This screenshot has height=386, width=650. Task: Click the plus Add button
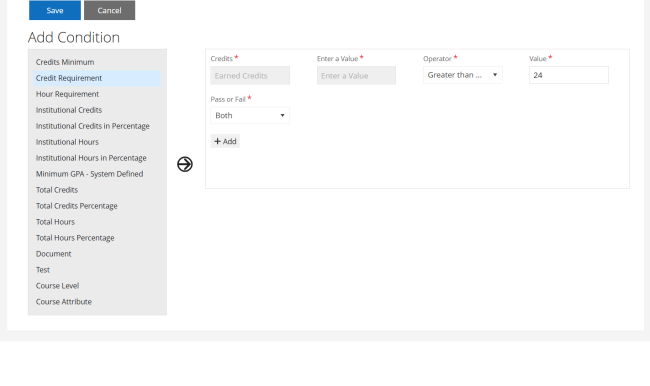(225, 141)
